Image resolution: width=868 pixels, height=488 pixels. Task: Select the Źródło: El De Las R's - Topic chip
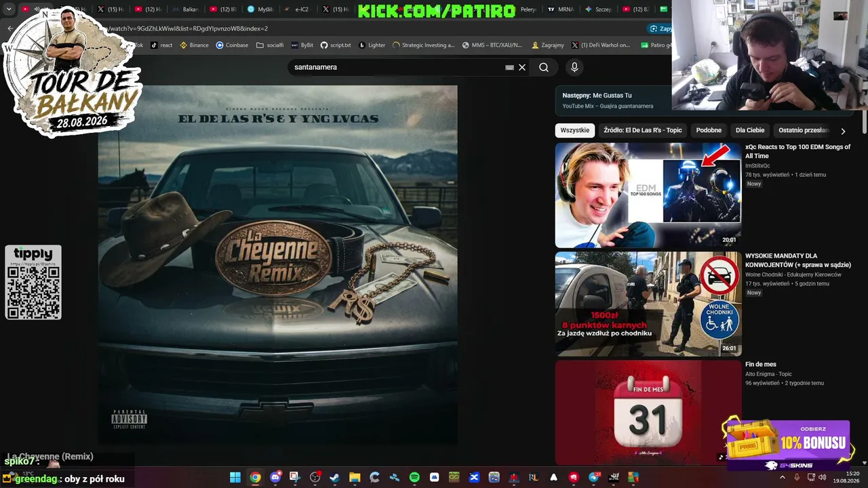pyautogui.click(x=643, y=130)
